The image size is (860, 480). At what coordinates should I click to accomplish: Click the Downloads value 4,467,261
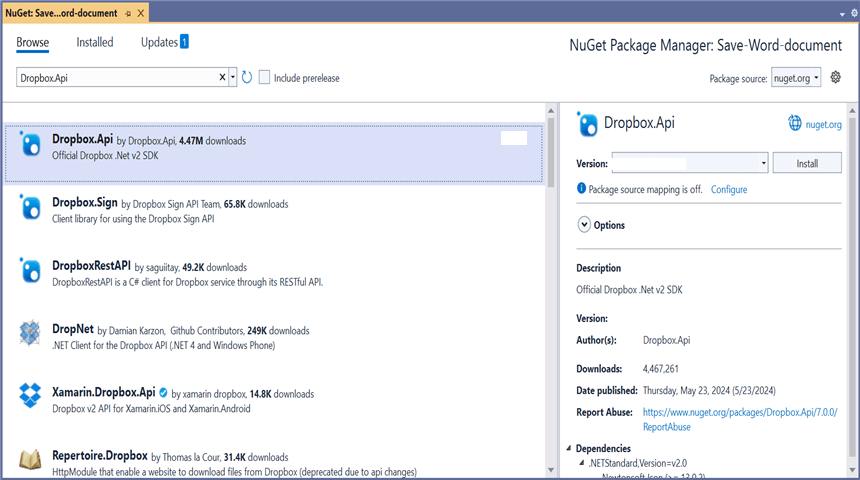(660, 369)
